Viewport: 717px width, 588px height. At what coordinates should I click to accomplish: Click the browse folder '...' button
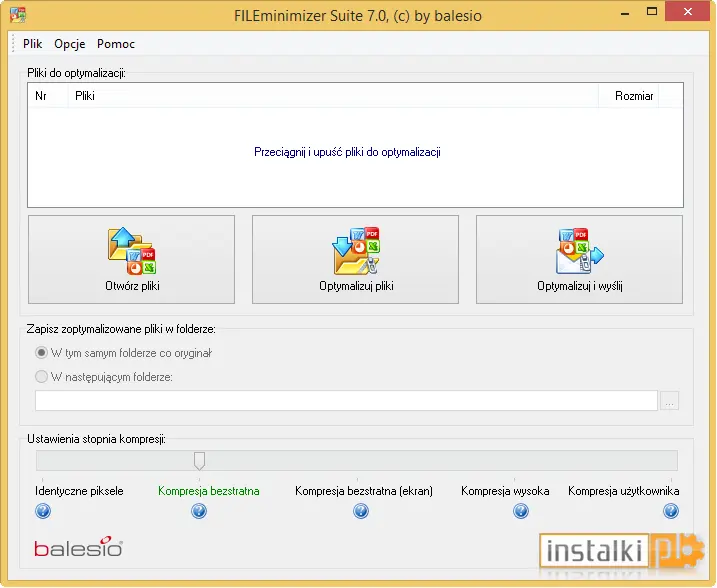(x=669, y=401)
